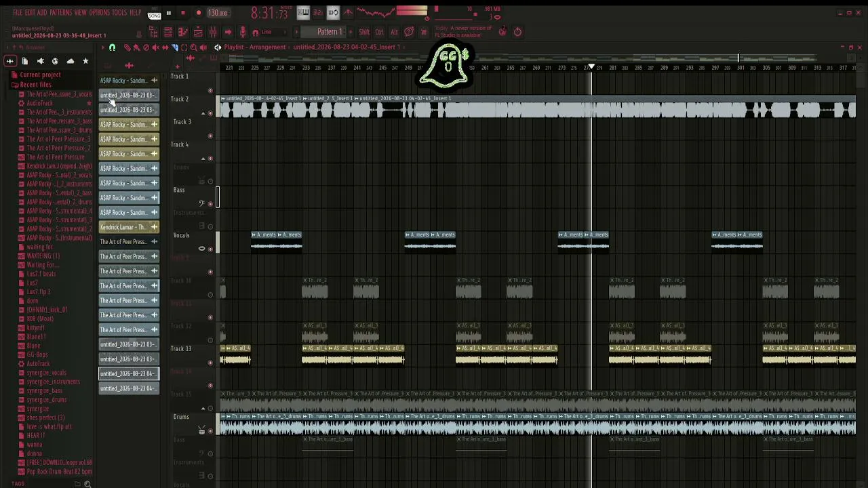
Task: Choose the Select marquee tool in playlist
Action: coord(184,47)
